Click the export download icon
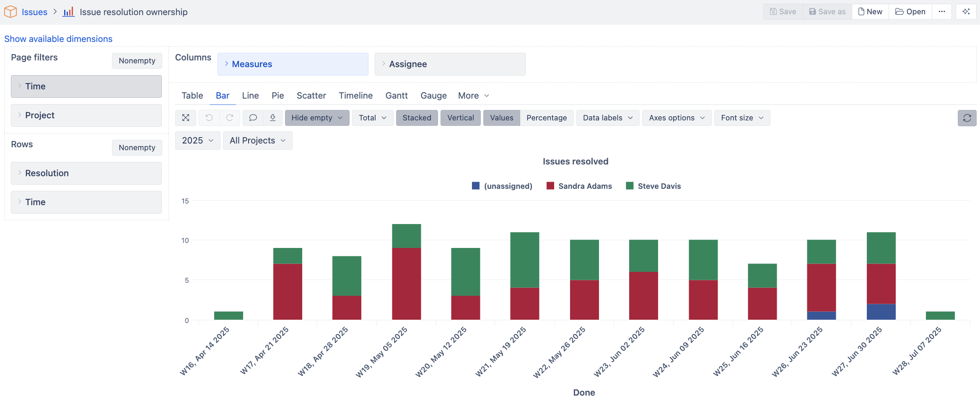Screen dimensions: 980x412 [273, 118]
